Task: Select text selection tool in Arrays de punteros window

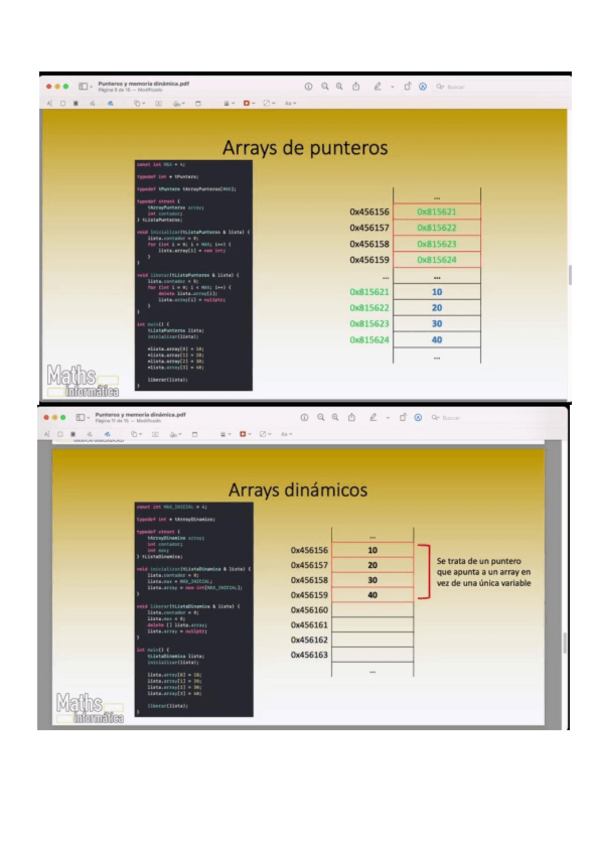Action: click(x=50, y=103)
